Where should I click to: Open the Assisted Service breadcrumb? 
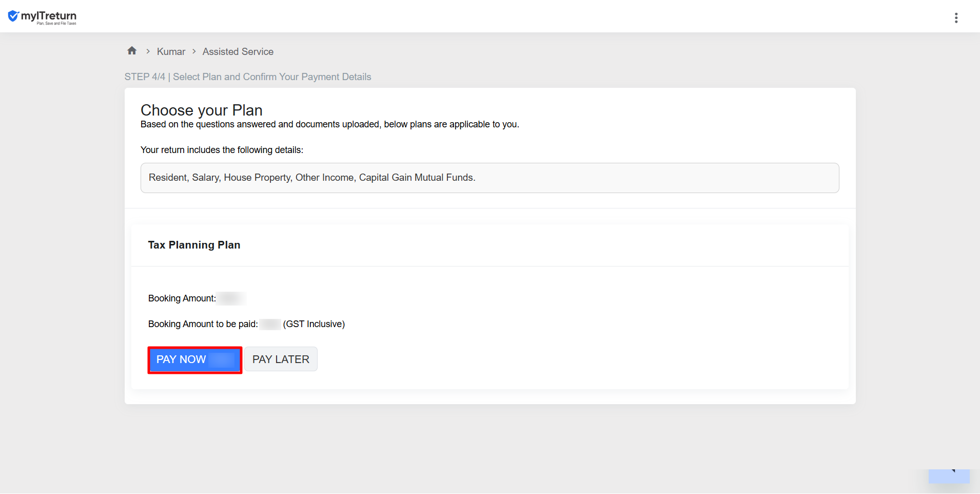[238, 52]
